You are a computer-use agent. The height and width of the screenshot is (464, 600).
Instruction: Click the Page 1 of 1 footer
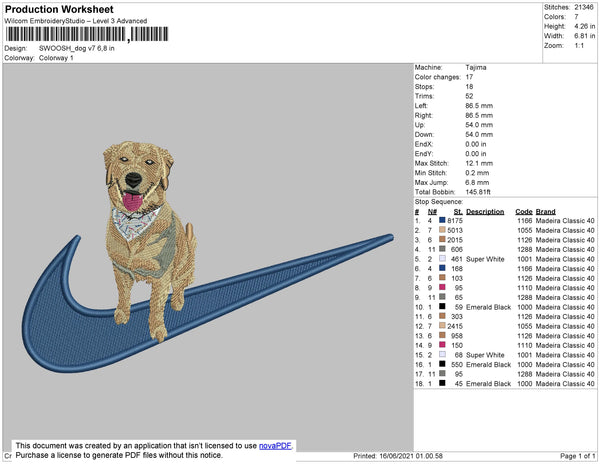tap(578, 456)
